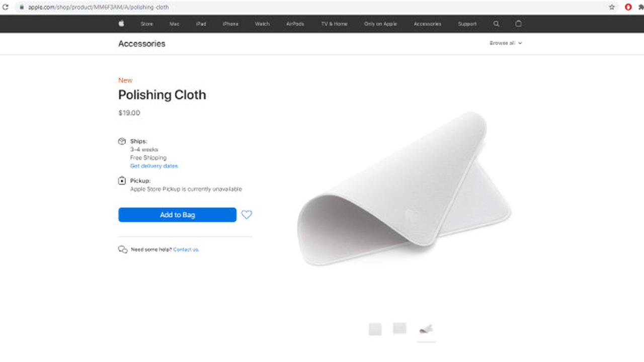The image size is (644, 362).
Task: Select the first product thumbnail
Action: tap(375, 329)
